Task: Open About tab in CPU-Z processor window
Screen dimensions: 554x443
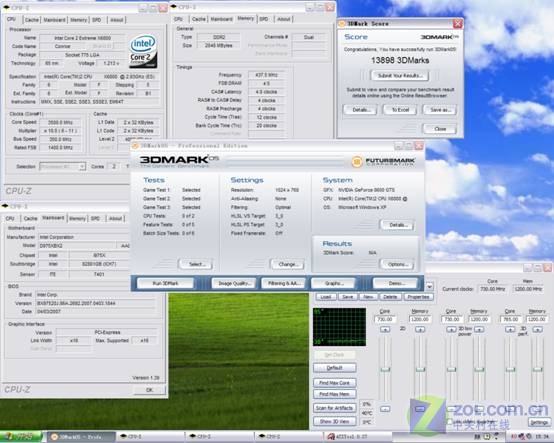Action: coord(117,20)
